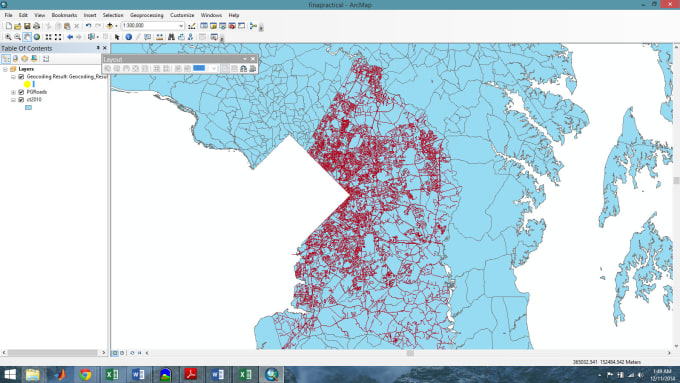Open the Find binoculars tool
680x383 pixels.
pyautogui.click(x=171, y=37)
